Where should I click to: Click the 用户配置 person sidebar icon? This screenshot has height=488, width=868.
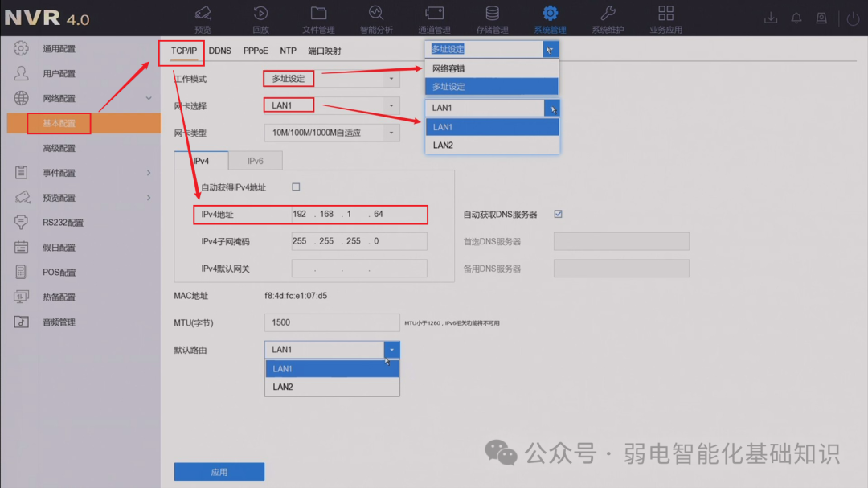[x=21, y=73]
